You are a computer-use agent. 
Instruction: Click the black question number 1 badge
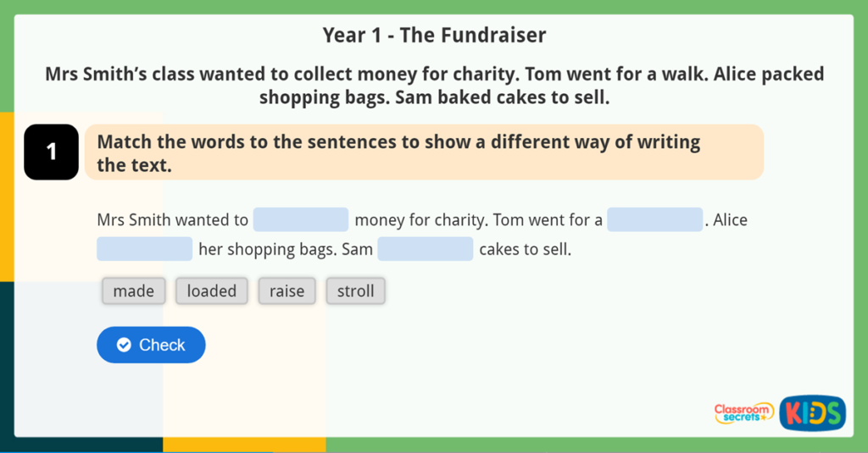[51, 152]
